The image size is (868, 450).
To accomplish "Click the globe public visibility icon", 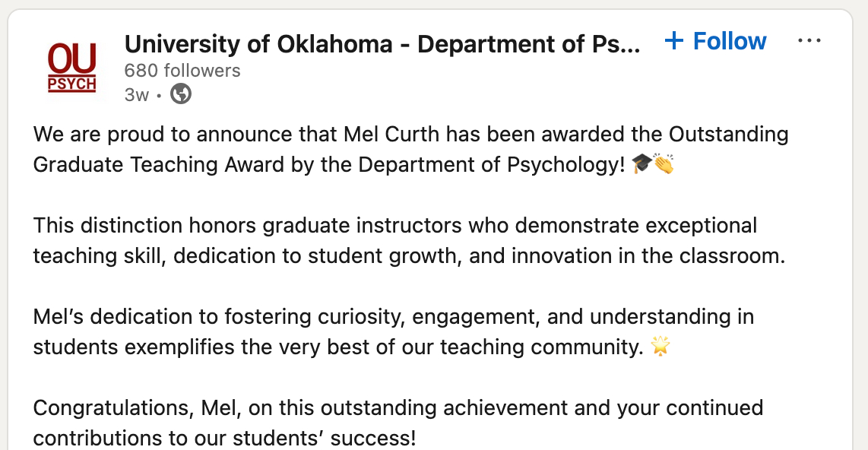I will (x=181, y=94).
